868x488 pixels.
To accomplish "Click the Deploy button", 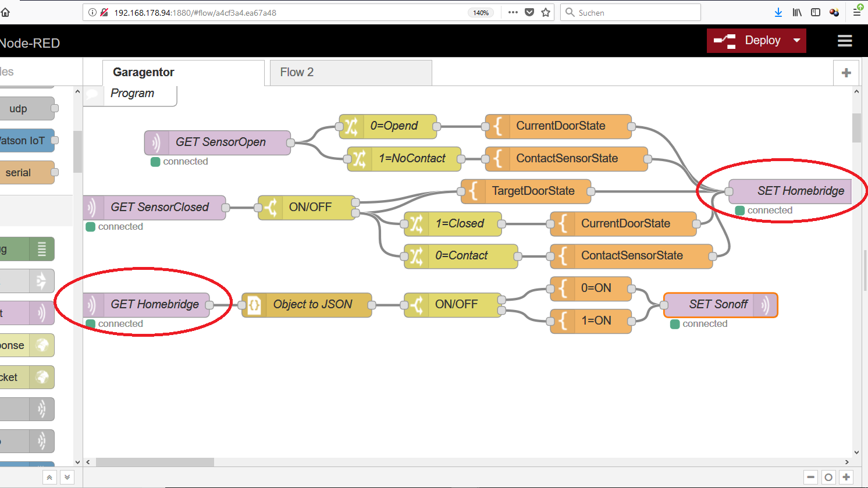I will (750, 41).
